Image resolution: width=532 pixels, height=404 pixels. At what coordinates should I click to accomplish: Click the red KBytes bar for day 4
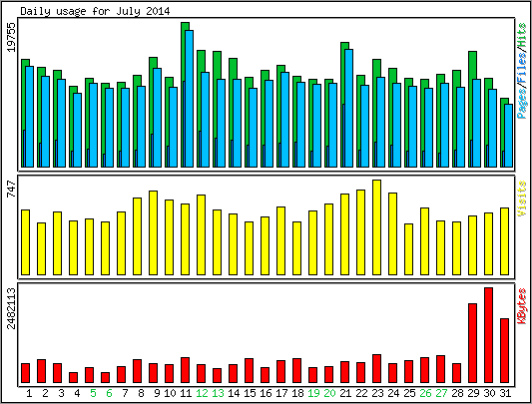coord(73,377)
